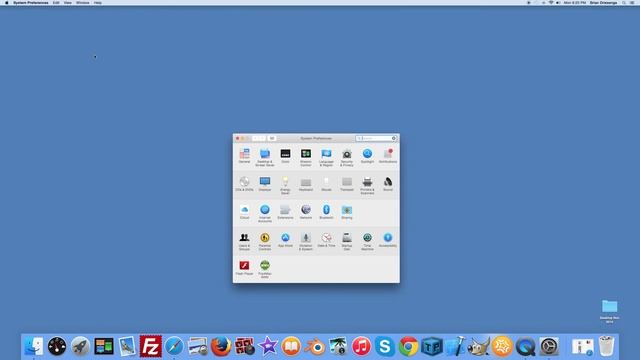Viewport: 640px width, 360px height.
Task: Open Finder from the Dock
Action: coord(33,346)
